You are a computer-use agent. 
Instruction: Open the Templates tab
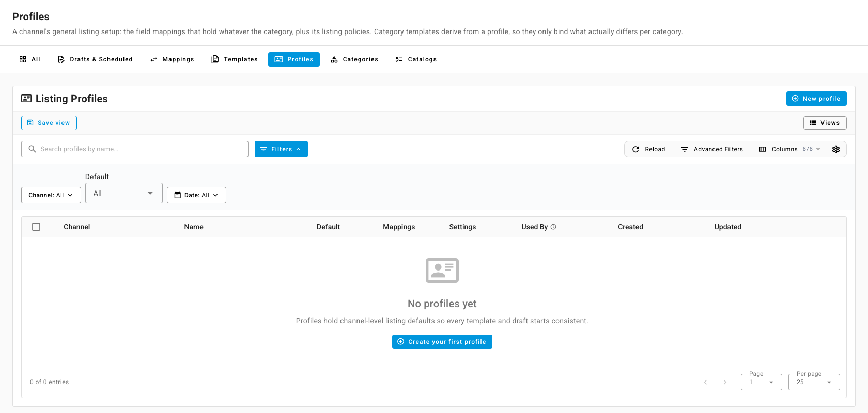(235, 59)
